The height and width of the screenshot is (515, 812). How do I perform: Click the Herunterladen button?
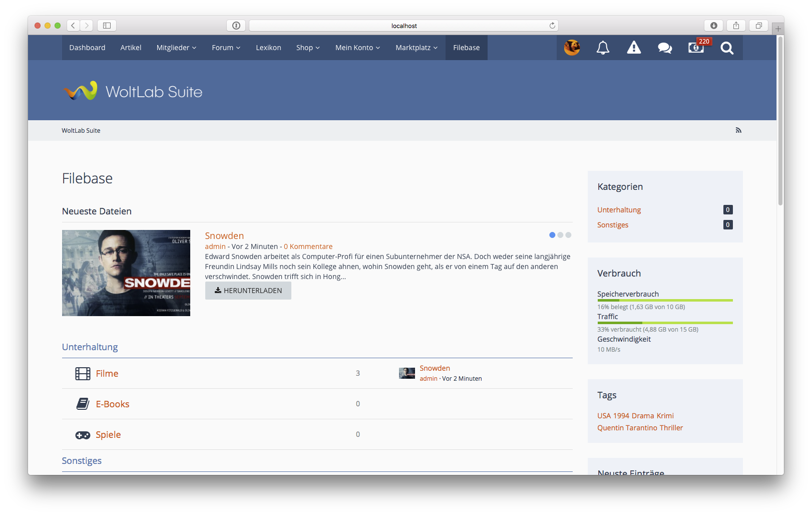[x=248, y=291]
